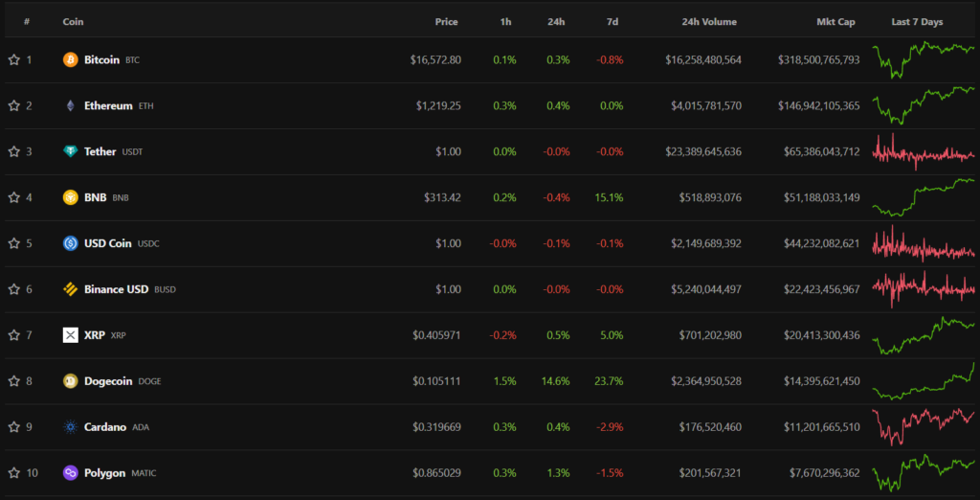Open USD Coin's 7-day sparkline
Screen dimensions: 980x500
[924, 243]
